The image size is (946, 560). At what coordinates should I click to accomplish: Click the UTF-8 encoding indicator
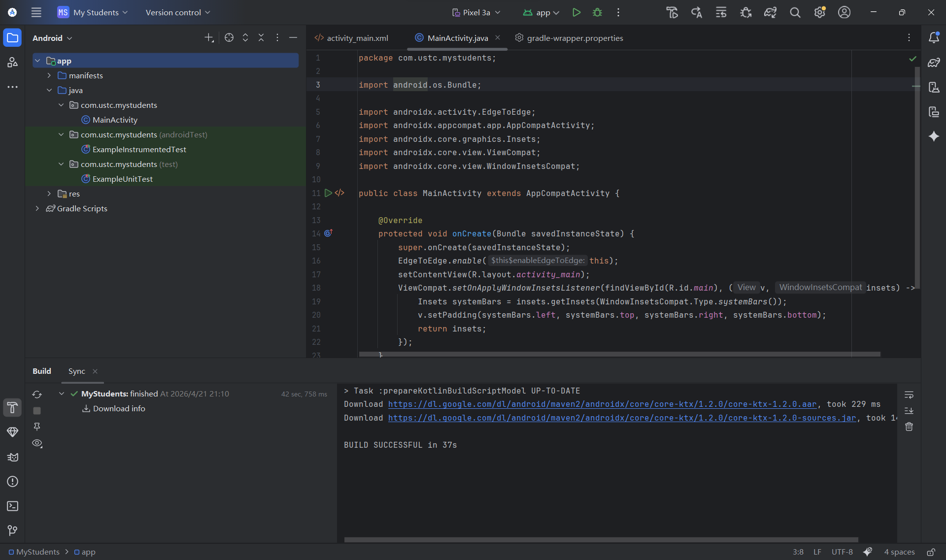tap(842, 552)
